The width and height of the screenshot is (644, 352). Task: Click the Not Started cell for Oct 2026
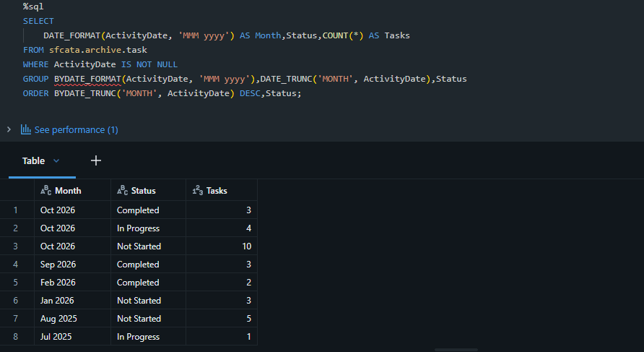pos(148,246)
